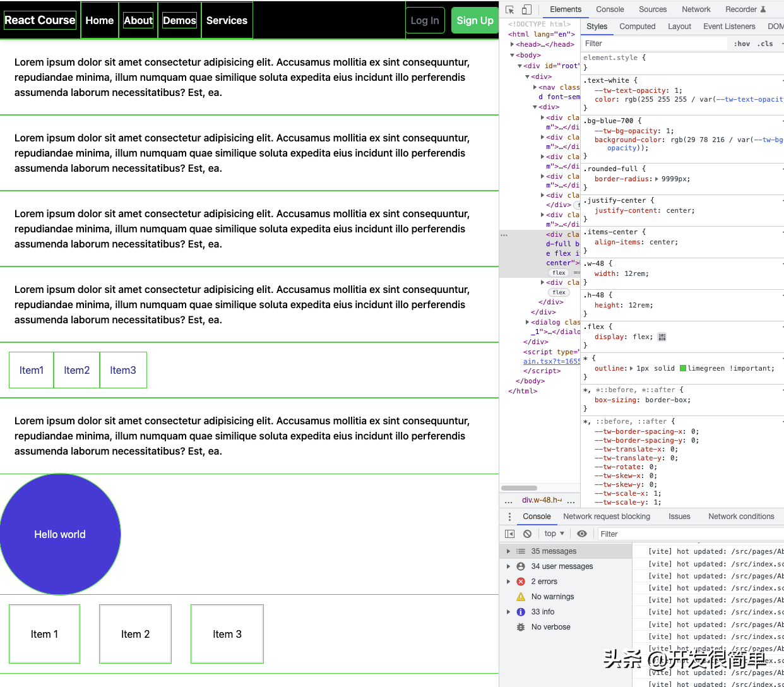Toggle the :hov element state button
The image size is (784, 687).
pos(742,44)
